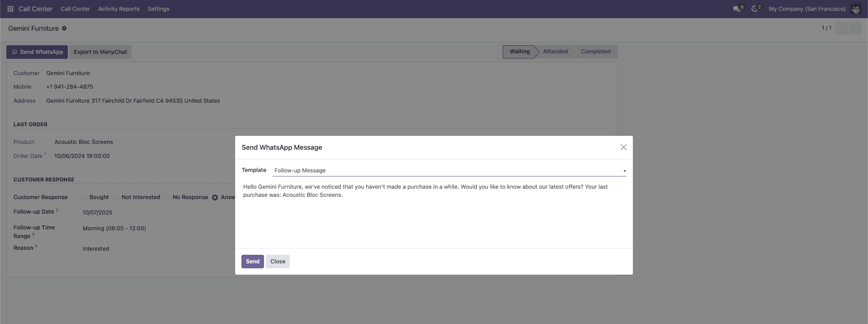Open the Activity Reports menu

[119, 9]
